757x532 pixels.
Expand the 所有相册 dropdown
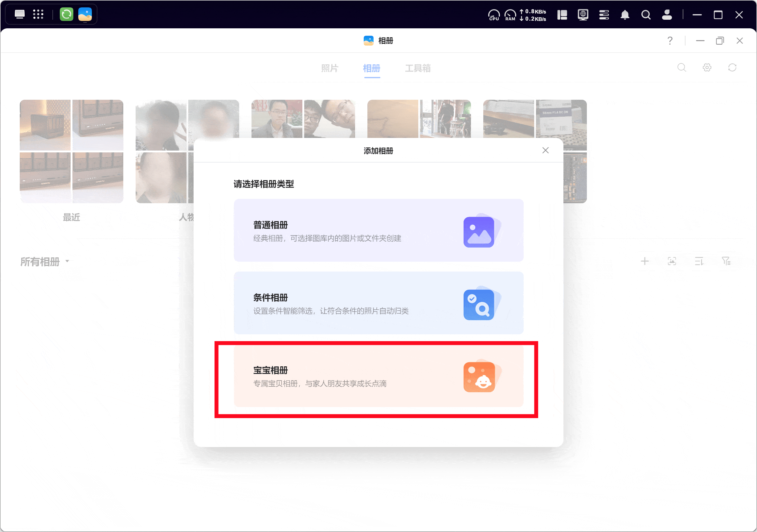point(44,262)
